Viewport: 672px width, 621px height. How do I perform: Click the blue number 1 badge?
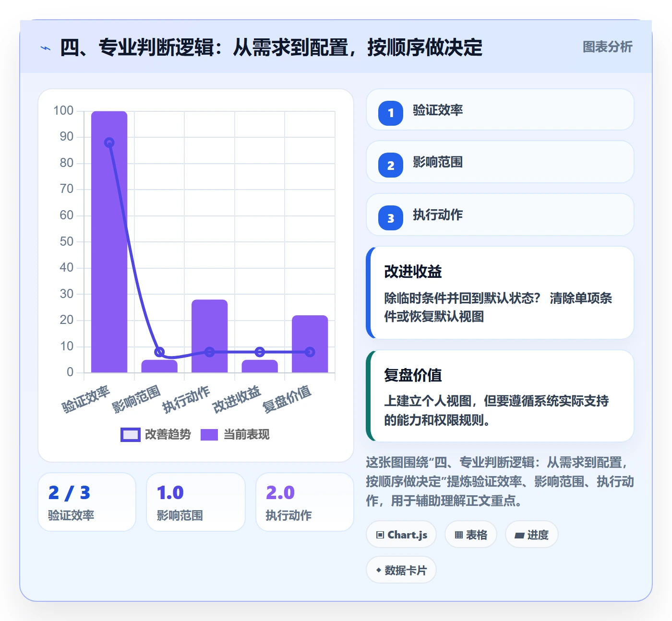tap(391, 113)
